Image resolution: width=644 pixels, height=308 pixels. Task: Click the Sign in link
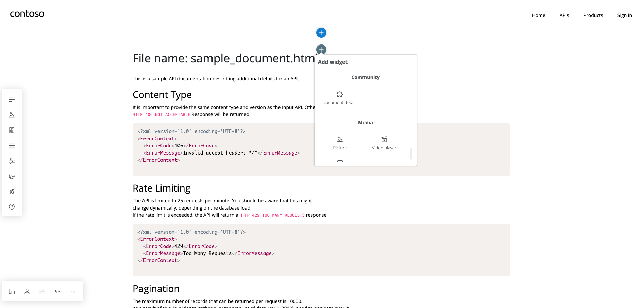pos(624,15)
